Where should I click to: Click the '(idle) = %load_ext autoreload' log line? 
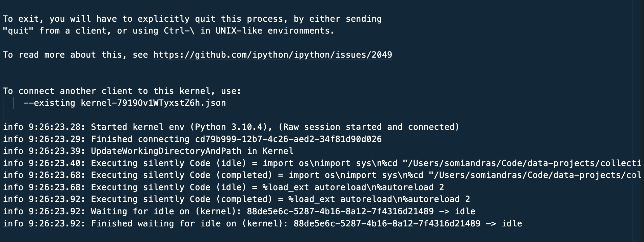point(223,187)
